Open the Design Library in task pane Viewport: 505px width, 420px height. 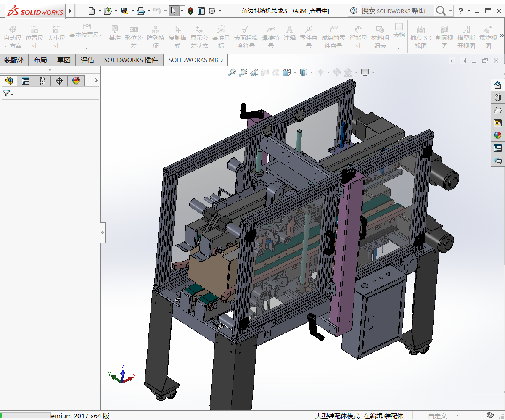[x=498, y=98]
